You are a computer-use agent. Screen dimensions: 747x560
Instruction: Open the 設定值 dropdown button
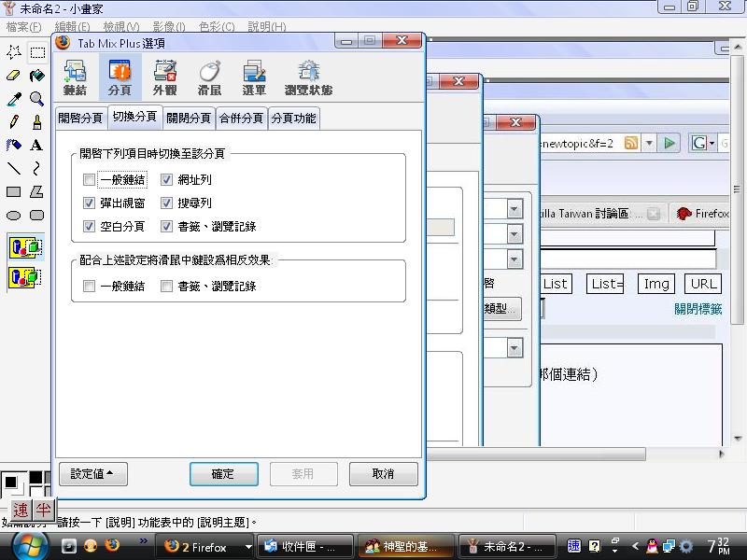pos(92,474)
